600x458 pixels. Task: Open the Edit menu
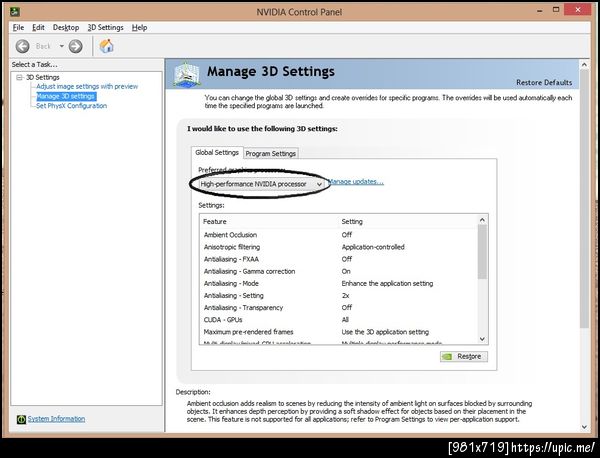click(x=38, y=28)
